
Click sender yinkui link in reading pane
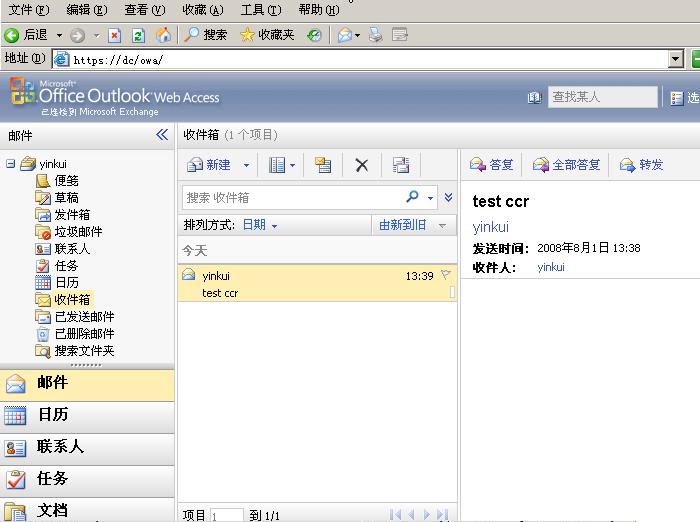point(491,227)
